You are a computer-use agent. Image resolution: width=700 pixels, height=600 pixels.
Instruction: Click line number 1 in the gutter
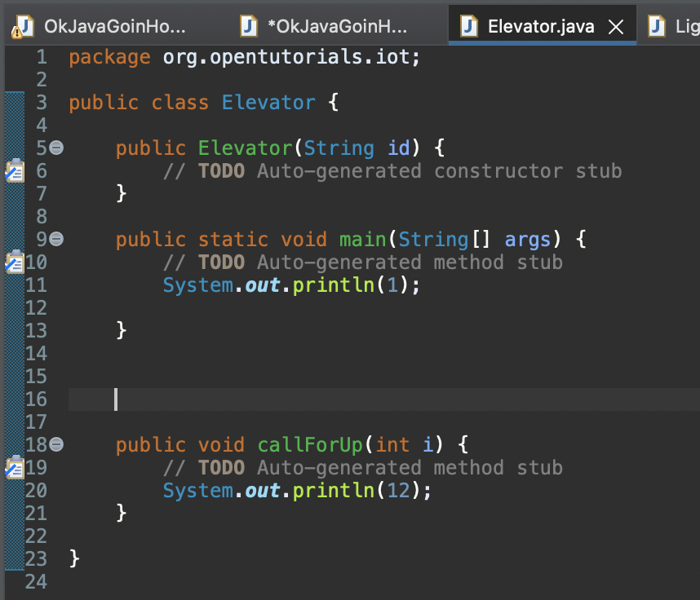click(x=42, y=57)
